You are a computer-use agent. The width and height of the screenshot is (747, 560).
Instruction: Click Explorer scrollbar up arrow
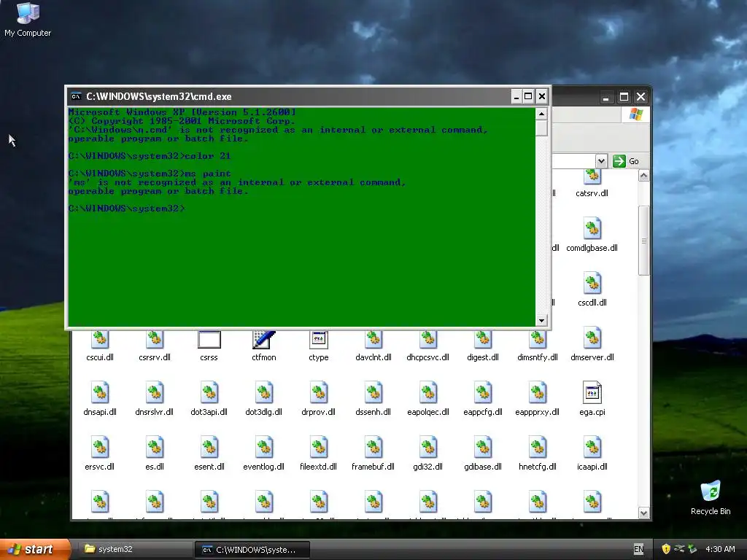[x=643, y=176]
